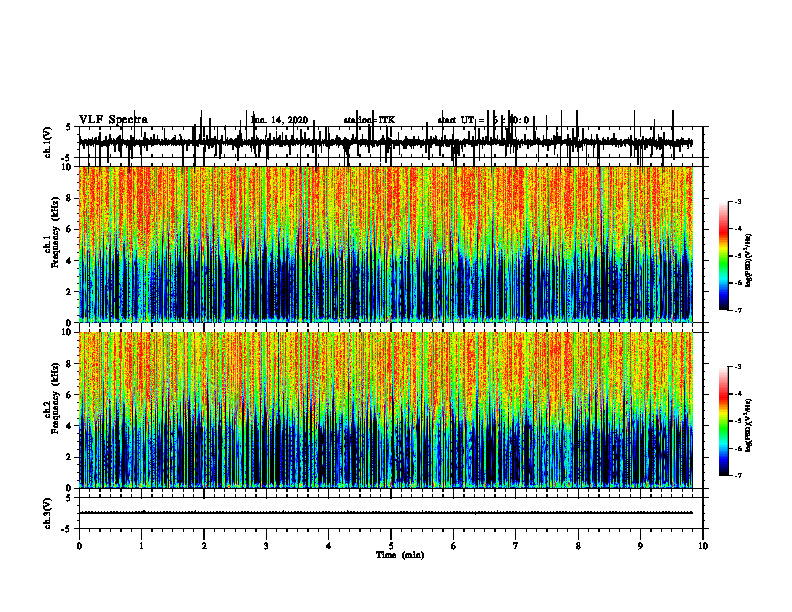Screen dimensions: 792x612
Task: Click the station=ITK header label
Action: 369,120
